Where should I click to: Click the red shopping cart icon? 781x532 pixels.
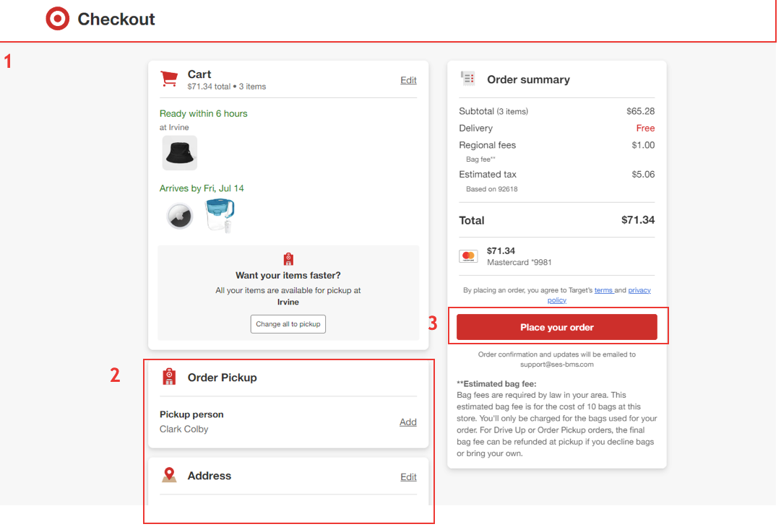click(x=169, y=79)
